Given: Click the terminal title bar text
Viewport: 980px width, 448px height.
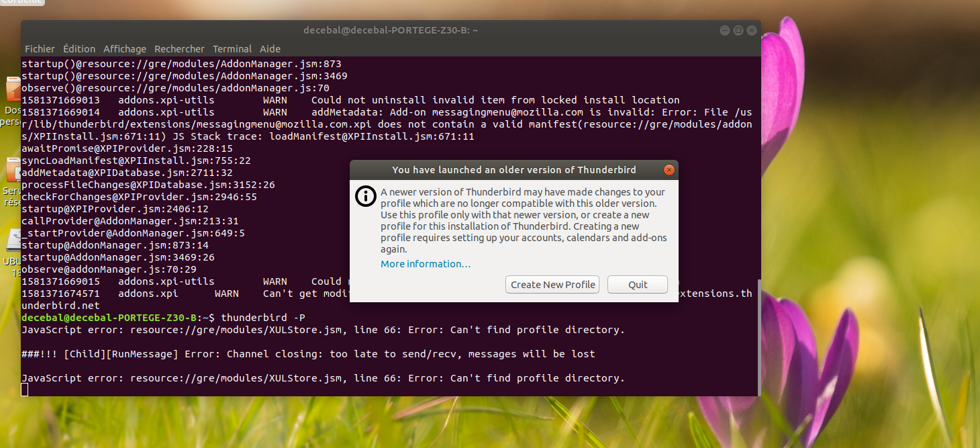Looking at the screenshot, I should (x=391, y=30).
